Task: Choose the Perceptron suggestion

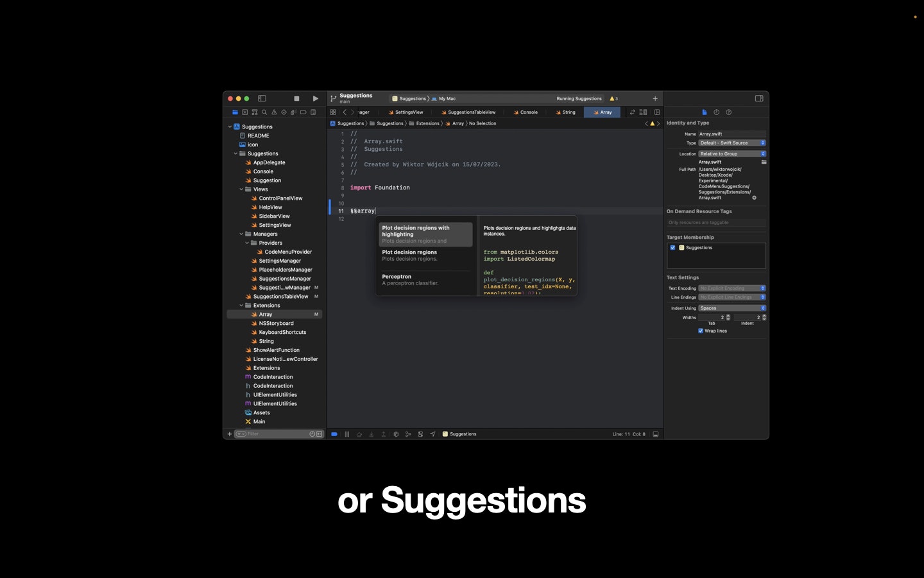Action: (x=425, y=280)
